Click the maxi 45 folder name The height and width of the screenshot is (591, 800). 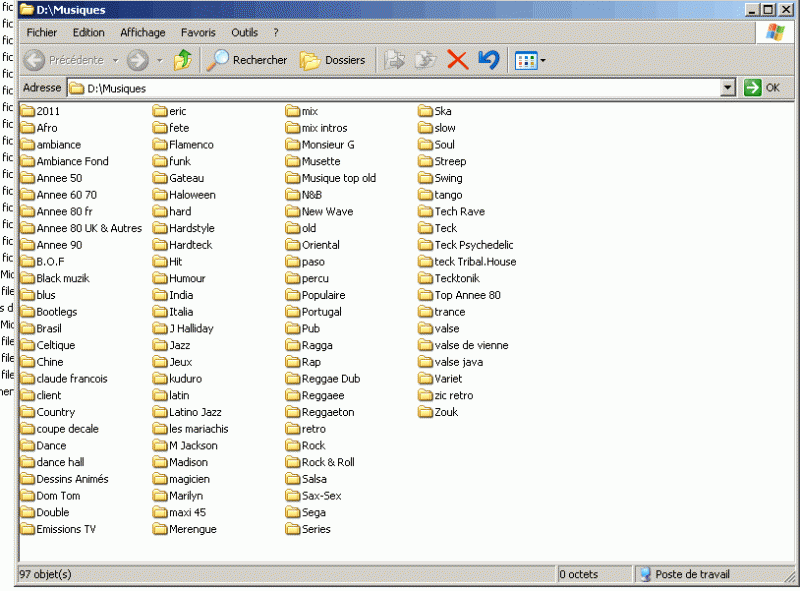point(187,512)
